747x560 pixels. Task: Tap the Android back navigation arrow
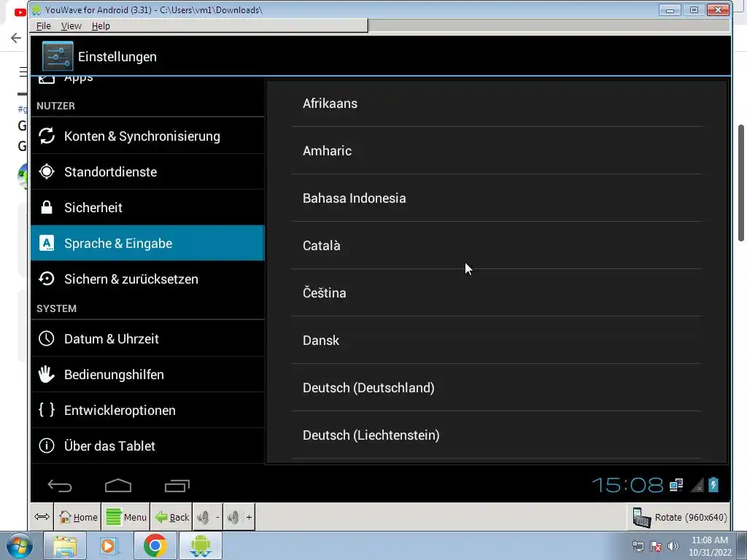[60, 486]
